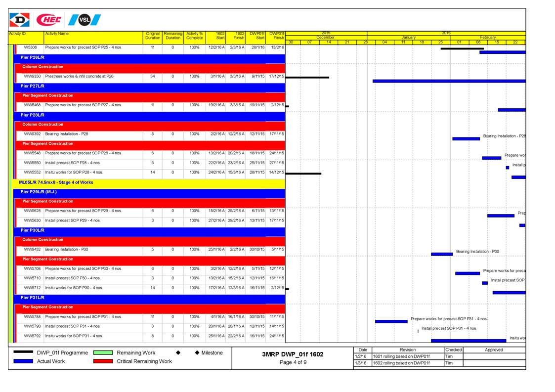555x392 pixels.
Task: Click blue Gantt bar left of 'Prepare works for precast SOP P31' label
Action: click(391, 321)
